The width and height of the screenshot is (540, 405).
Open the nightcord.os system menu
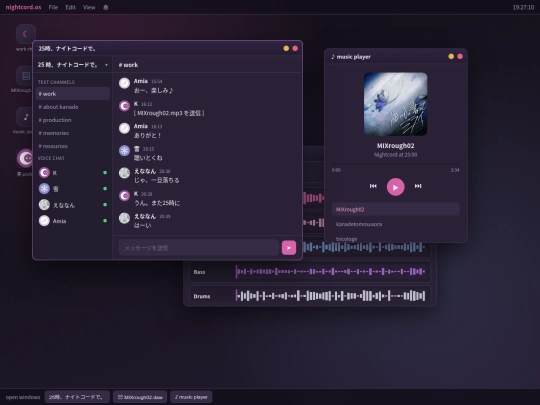(23, 7)
